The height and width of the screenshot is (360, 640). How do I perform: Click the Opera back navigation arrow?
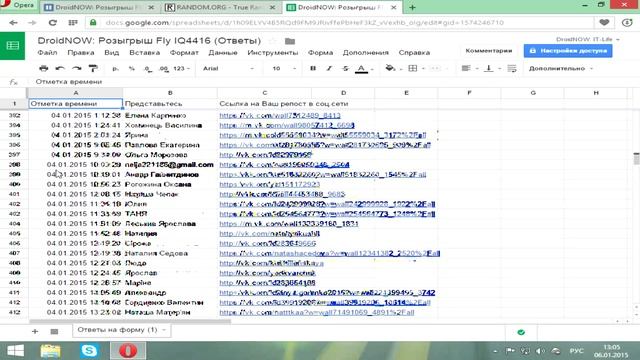click(13, 23)
